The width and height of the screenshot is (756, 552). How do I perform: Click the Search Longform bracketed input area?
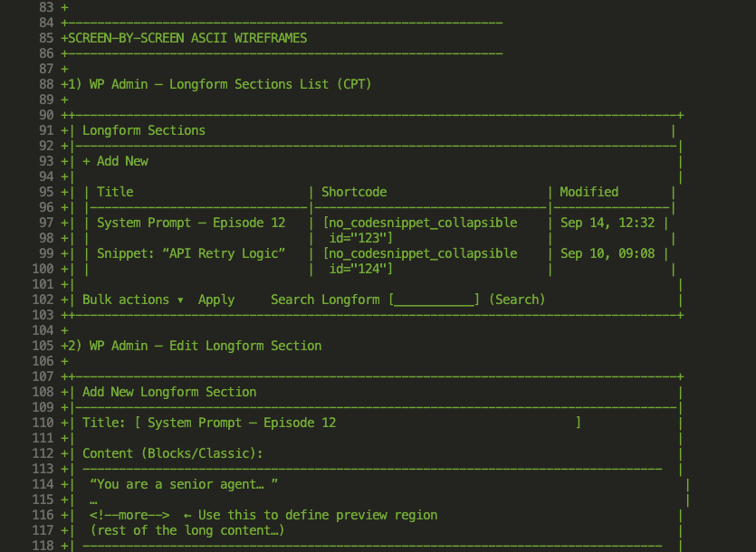(x=434, y=300)
